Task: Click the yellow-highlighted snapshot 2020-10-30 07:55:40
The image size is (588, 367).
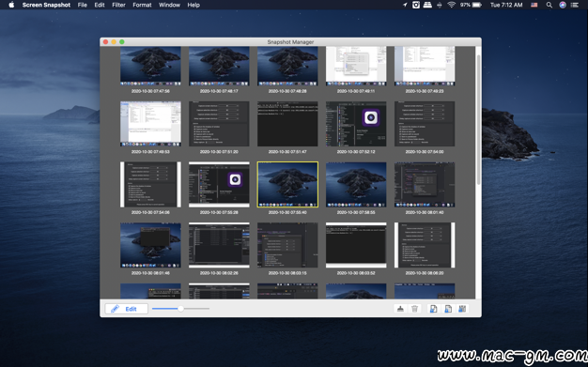Action: pos(287,184)
